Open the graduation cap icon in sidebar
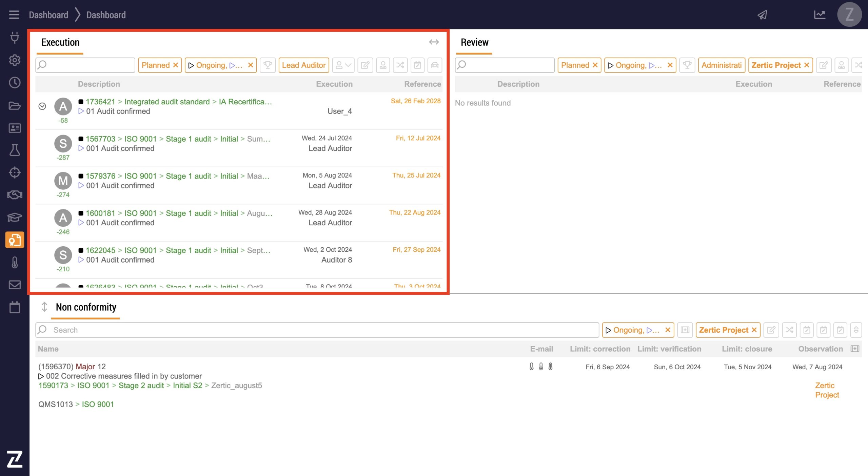 tap(15, 217)
